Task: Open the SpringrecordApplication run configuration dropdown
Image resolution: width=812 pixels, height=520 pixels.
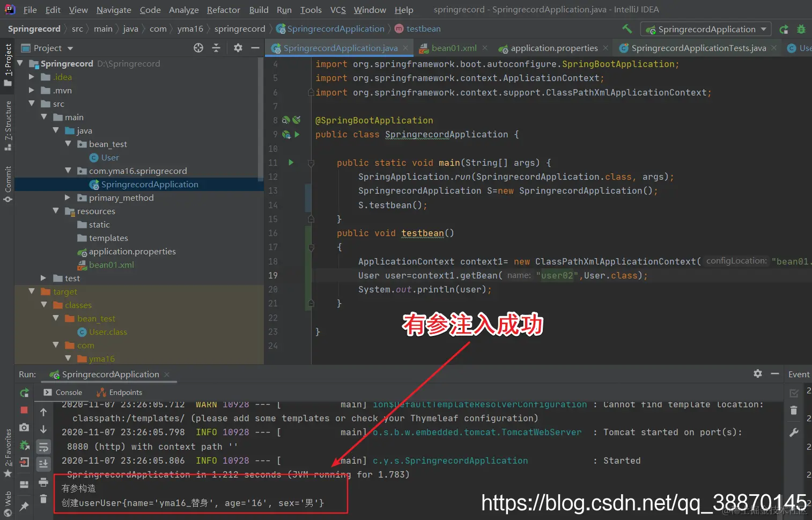Action: click(x=706, y=29)
